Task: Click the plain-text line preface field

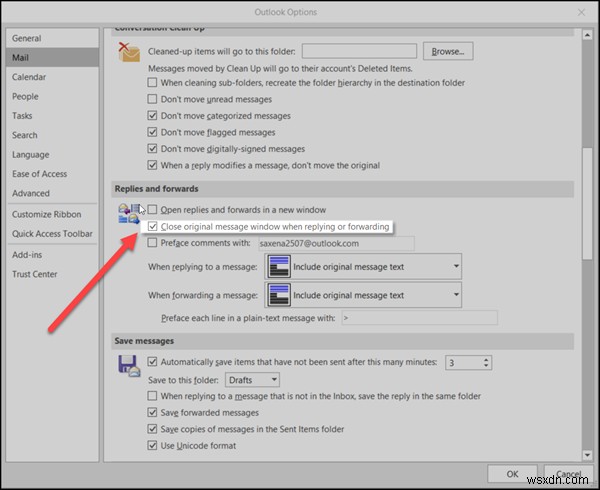Action: (419, 318)
